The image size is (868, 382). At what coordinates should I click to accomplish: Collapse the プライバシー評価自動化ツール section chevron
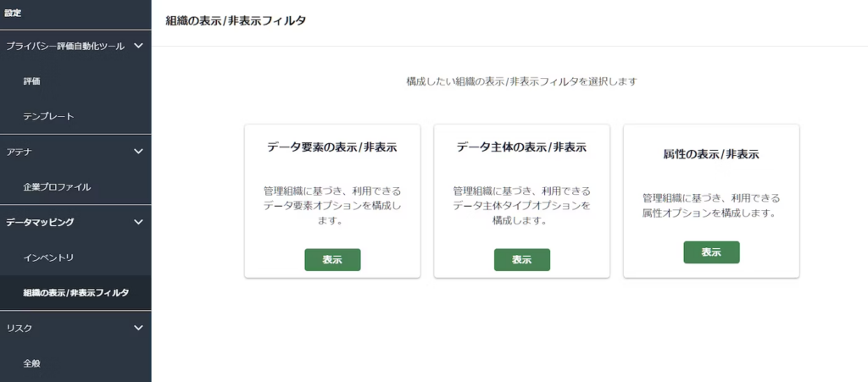pyautogui.click(x=139, y=46)
